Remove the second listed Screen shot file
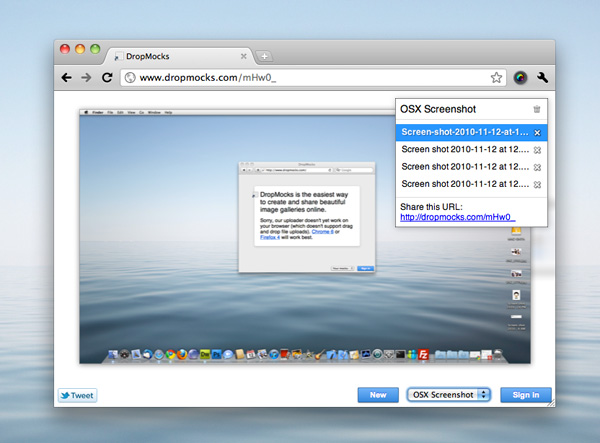This screenshot has width=600, height=443. pyautogui.click(x=537, y=150)
